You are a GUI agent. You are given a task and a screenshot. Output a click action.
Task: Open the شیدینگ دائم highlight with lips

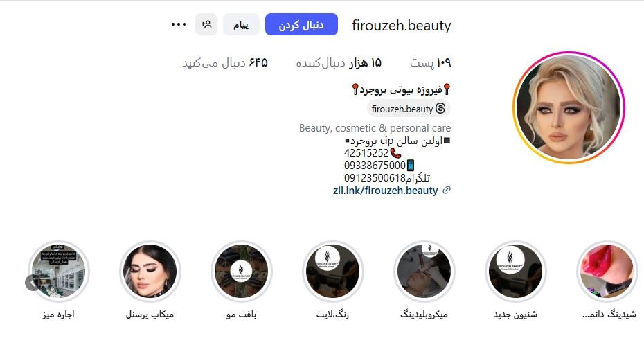coord(607,271)
